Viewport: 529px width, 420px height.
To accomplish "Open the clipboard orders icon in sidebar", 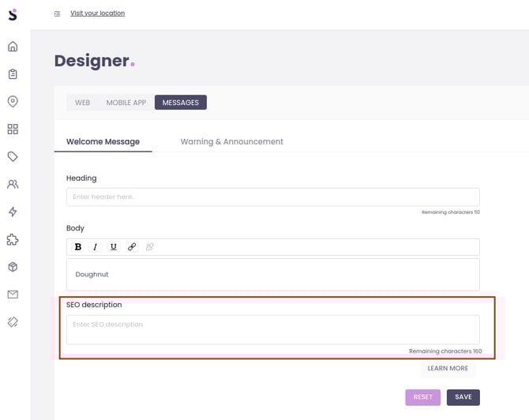I will coord(13,74).
